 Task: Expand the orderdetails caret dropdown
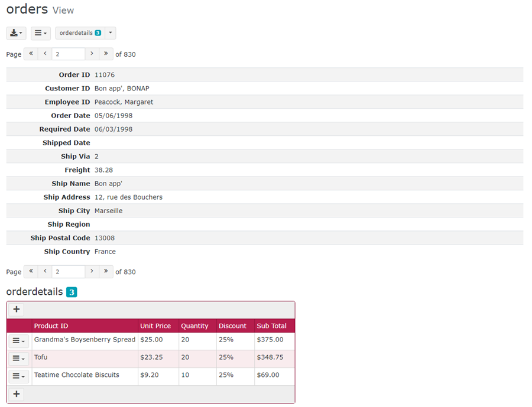(x=111, y=33)
